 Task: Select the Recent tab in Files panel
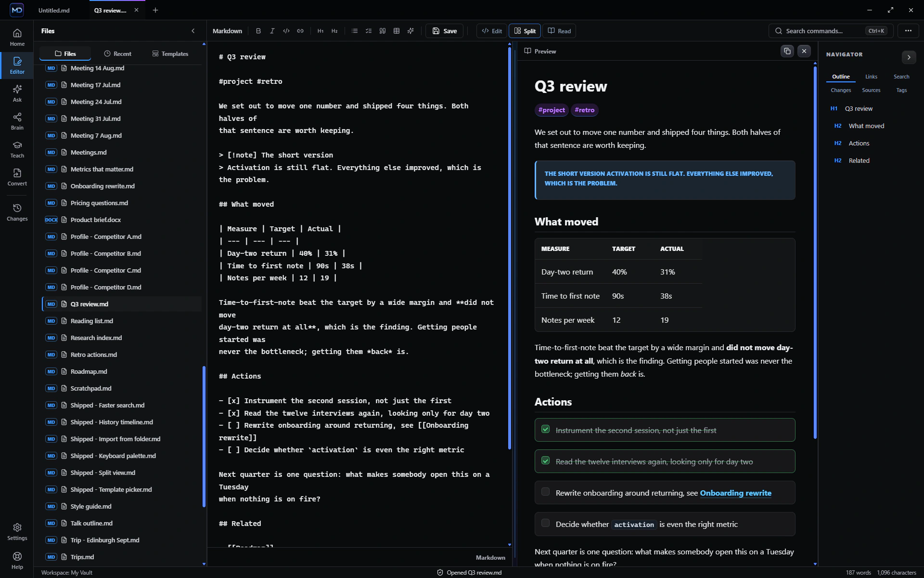tap(118, 53)
